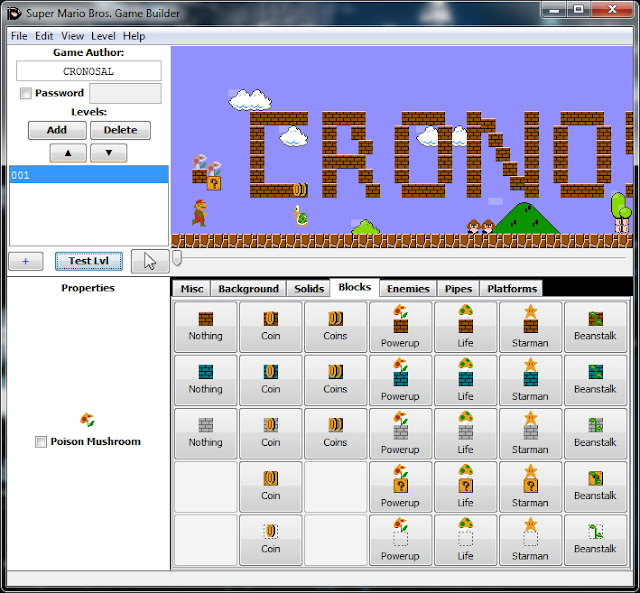This screenshot has height=593, width=640.
Task: Switch to the Background tab
Action: pyautogui.click(x=249, y=289)
